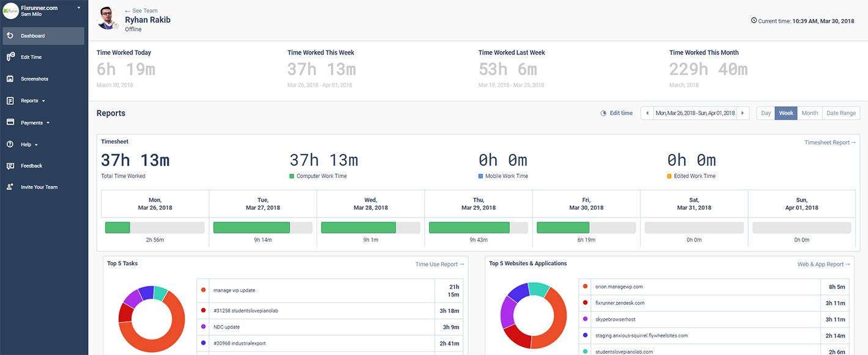Click Thursday's green work time bar
The height and width of the screenshot is (355, 868).
469,228
